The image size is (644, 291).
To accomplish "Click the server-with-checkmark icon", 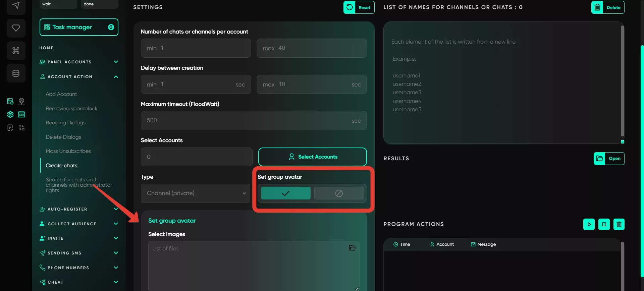I will pos(10,101).
